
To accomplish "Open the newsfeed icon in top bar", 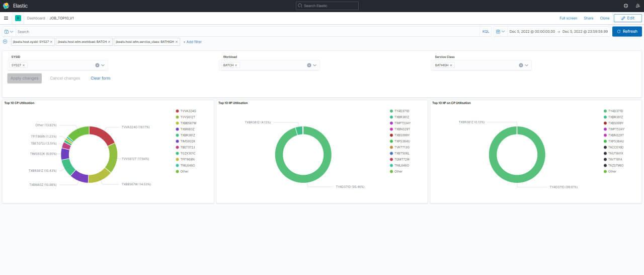I will [636, 6].
